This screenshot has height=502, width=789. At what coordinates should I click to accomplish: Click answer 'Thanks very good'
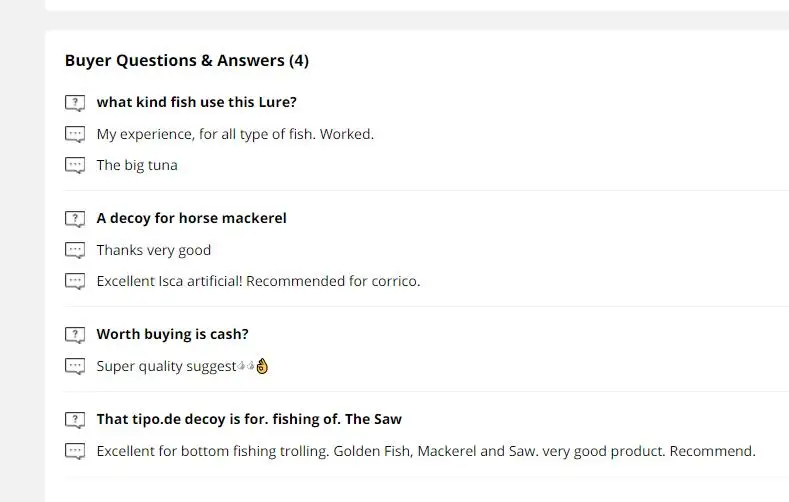pos(154,250)
